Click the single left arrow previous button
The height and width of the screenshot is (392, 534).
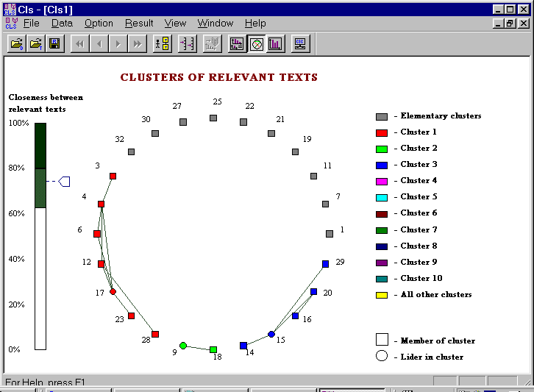click(99, 43)
